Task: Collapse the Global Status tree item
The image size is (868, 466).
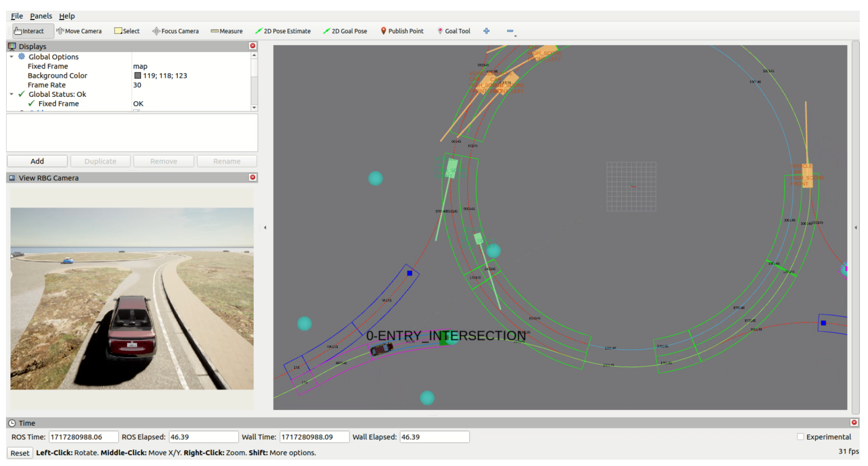Action: (12, 94)
